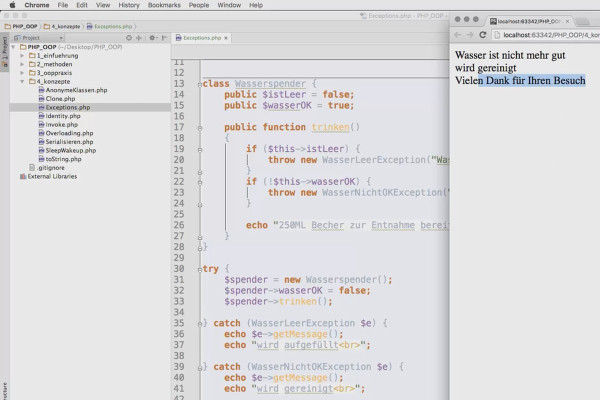Open the Apple menu
Screen dimensions: 600x400
pos(12,5)
